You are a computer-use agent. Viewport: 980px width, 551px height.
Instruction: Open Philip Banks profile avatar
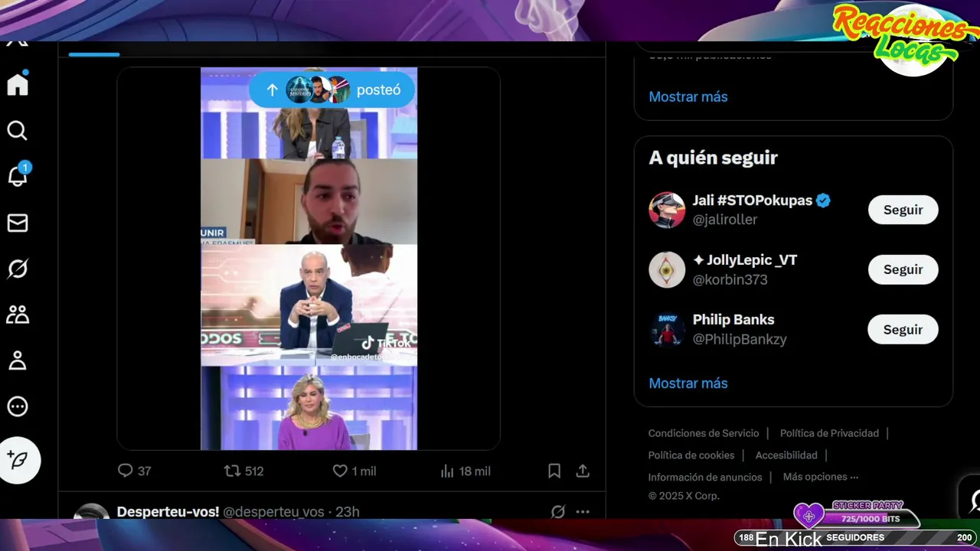pos(667,329)
